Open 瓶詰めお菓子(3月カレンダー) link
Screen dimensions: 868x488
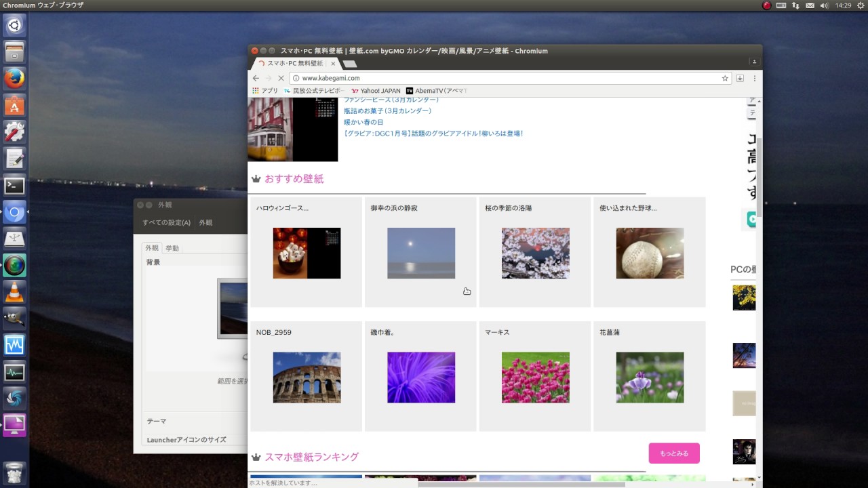click(x=387, y=110)
